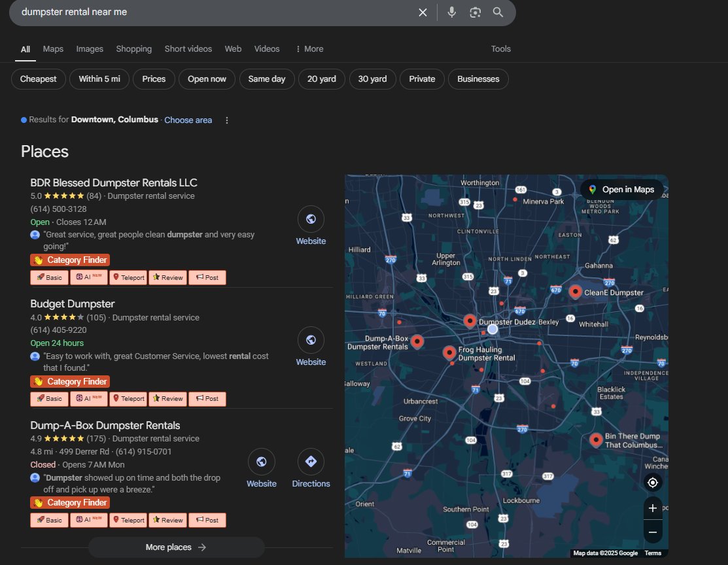Viewport: 728px width, 565px height.
Task: Switch to the Videos tab
Action: click(x=266, y=49)
